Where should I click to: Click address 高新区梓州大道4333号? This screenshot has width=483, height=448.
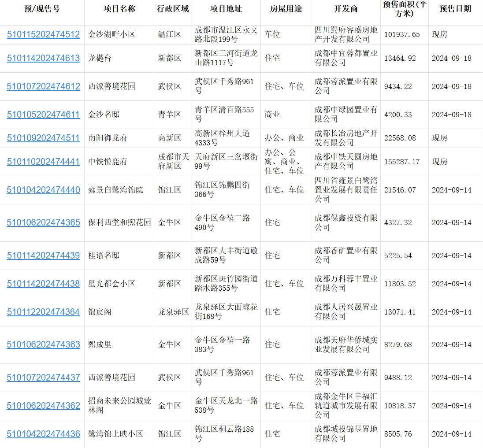pos(222,138)
